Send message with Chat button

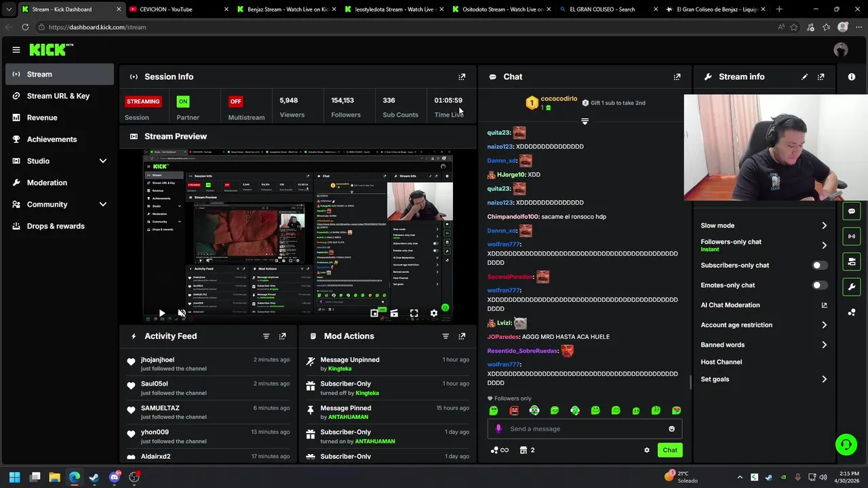click(670, 450)
